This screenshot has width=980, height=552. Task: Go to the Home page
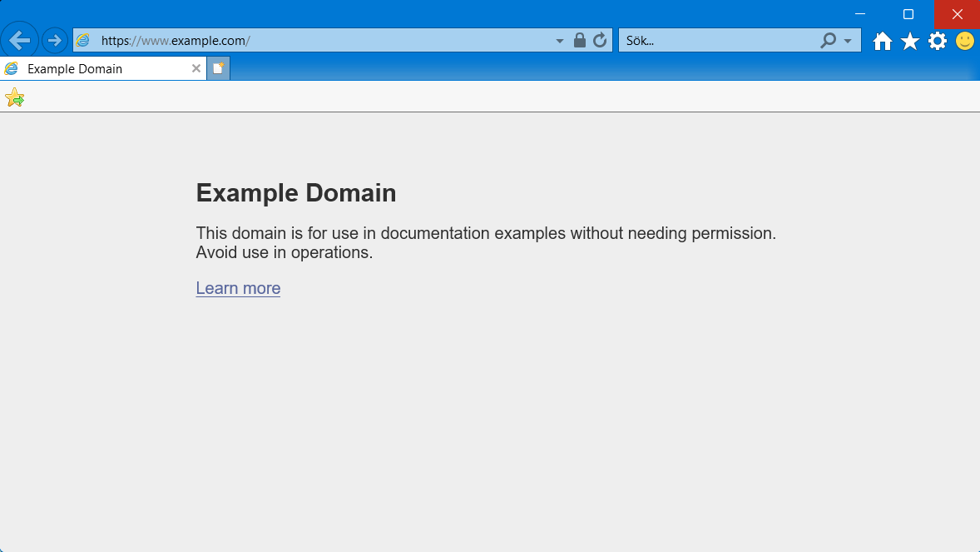[883, 41]
